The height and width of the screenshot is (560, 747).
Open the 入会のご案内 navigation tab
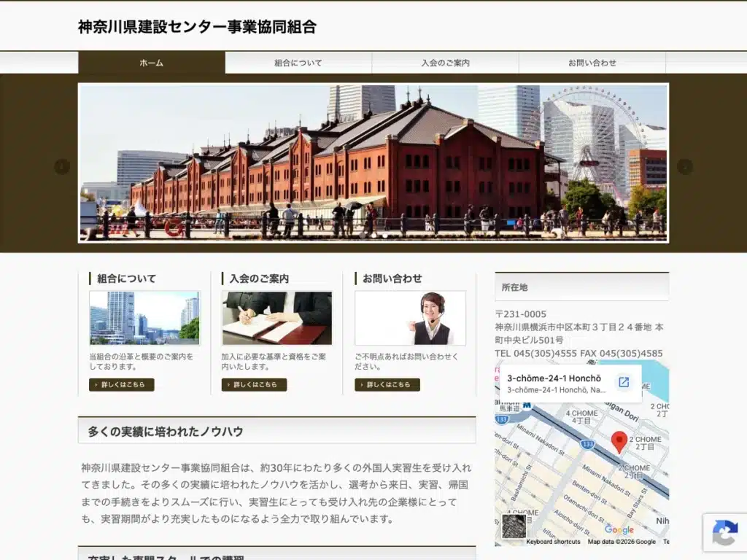coord(446,63)
